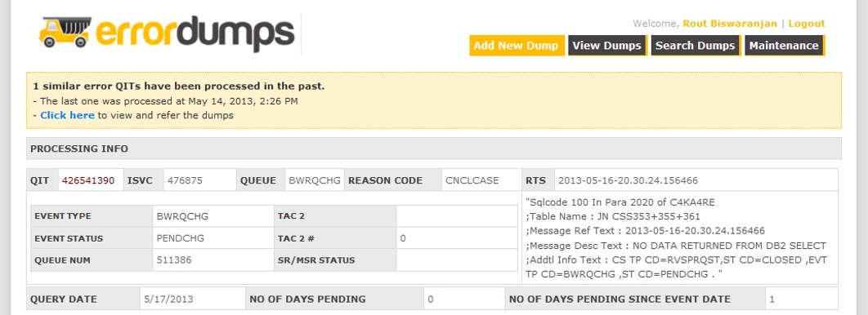Click the PROCESSING INFO section header
The image size is (868, 315).
pos(434,149)
